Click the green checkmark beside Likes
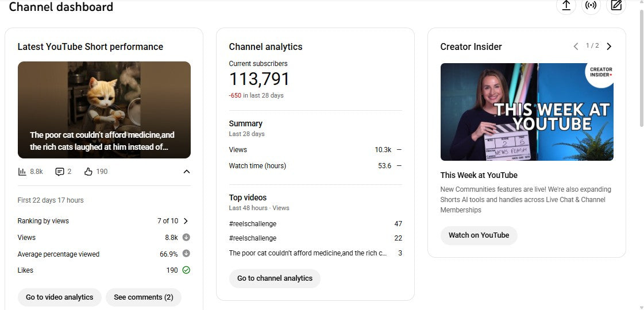 coord(186,270)
